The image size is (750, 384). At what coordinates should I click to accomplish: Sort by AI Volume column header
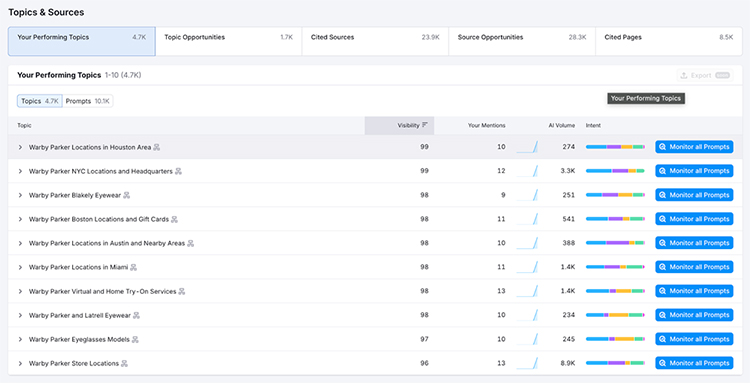point(562,125)
